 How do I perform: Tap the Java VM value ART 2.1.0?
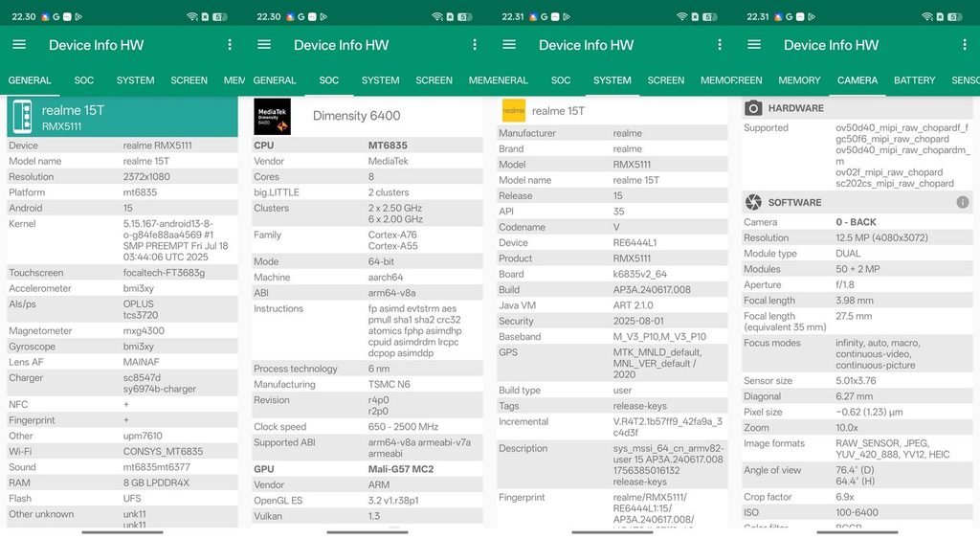tap(634, 305)
